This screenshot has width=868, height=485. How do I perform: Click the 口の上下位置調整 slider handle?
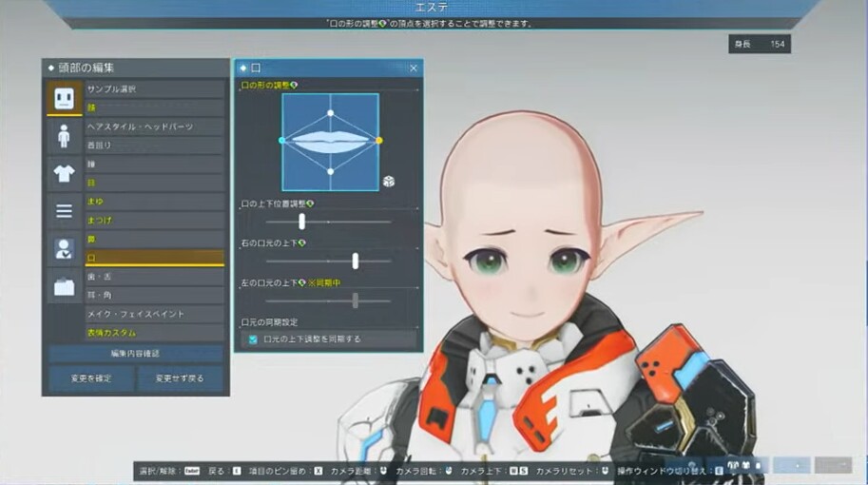pos(301,222)
